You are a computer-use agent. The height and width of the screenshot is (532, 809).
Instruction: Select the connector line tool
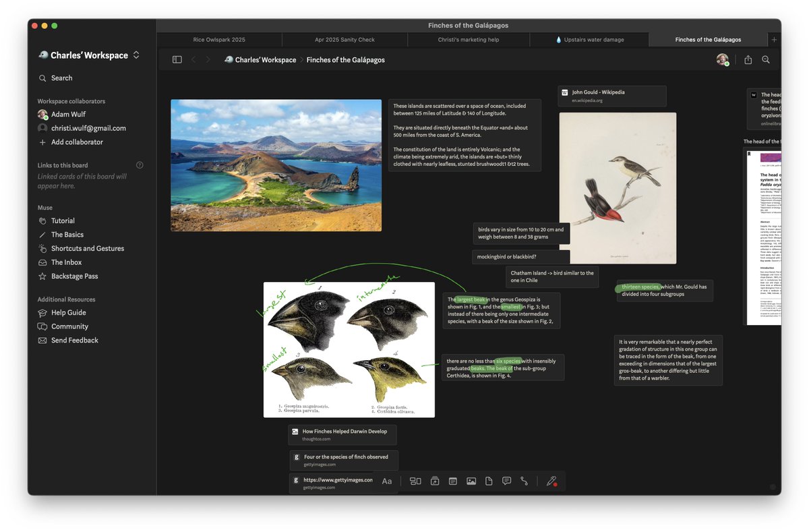(x=525, y=481)
